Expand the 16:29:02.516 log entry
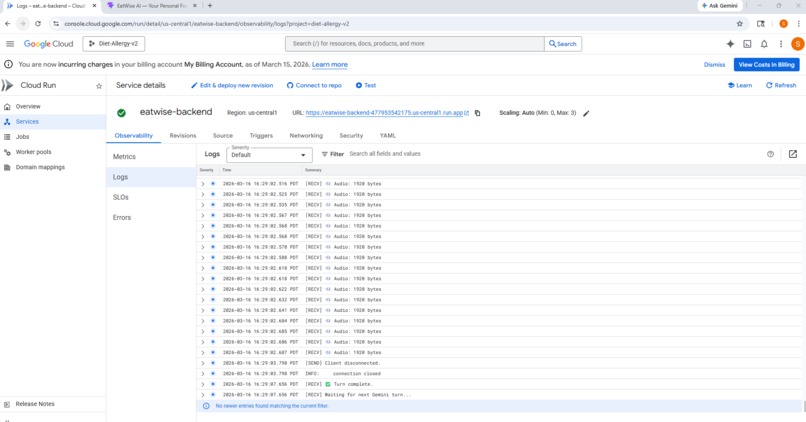 coord(203,184)
